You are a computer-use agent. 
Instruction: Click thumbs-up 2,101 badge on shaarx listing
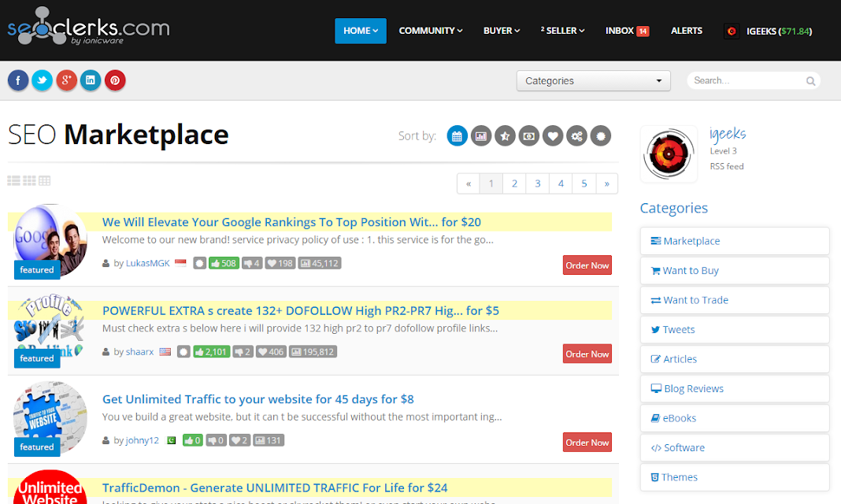(x=211, y=352)
